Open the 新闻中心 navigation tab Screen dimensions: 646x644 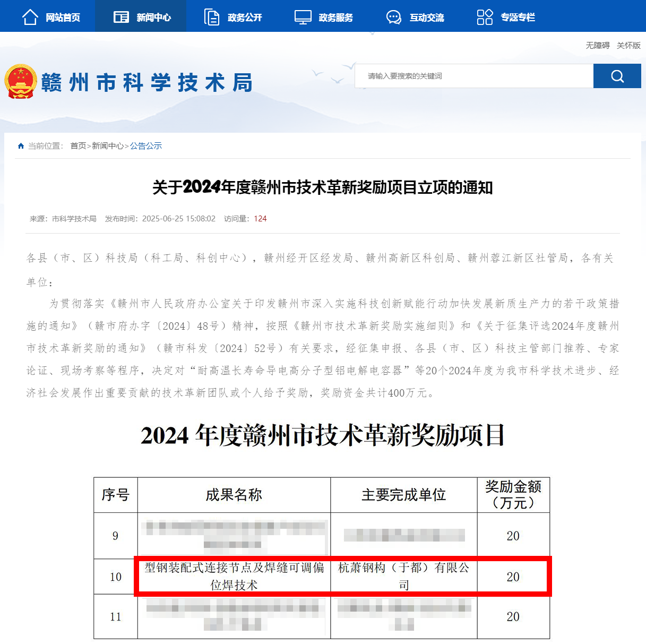[153, 18]
